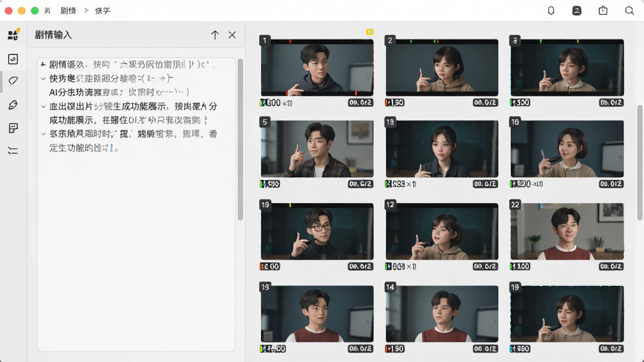Click the plus sign beside the first 剧情 line
Image resolution: width=644 pixels, height=362 pixels.
(43, 65)
